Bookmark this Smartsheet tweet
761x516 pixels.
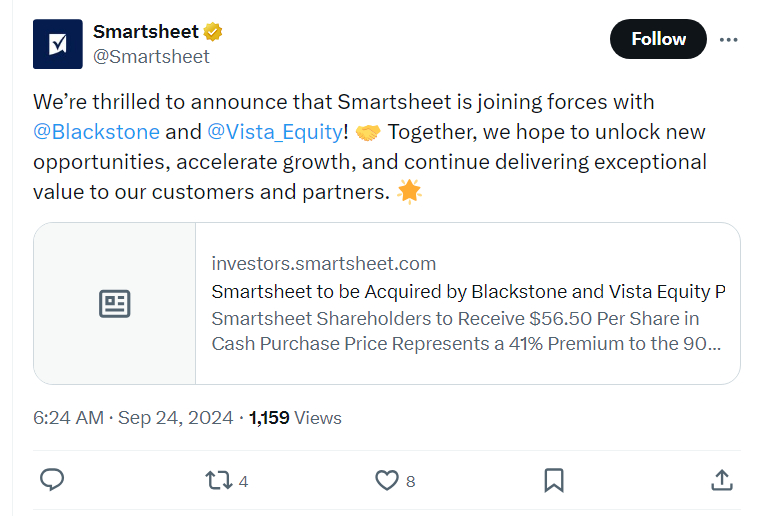tap(554, 481)
